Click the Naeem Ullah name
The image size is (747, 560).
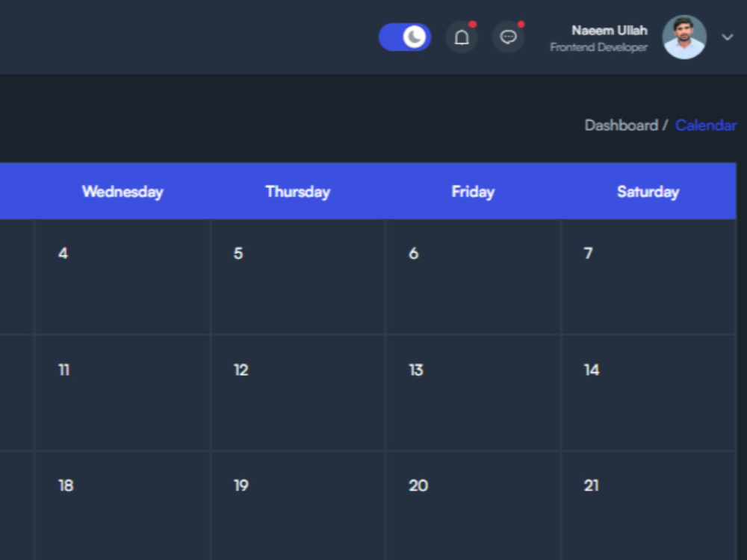click(610, 31)
